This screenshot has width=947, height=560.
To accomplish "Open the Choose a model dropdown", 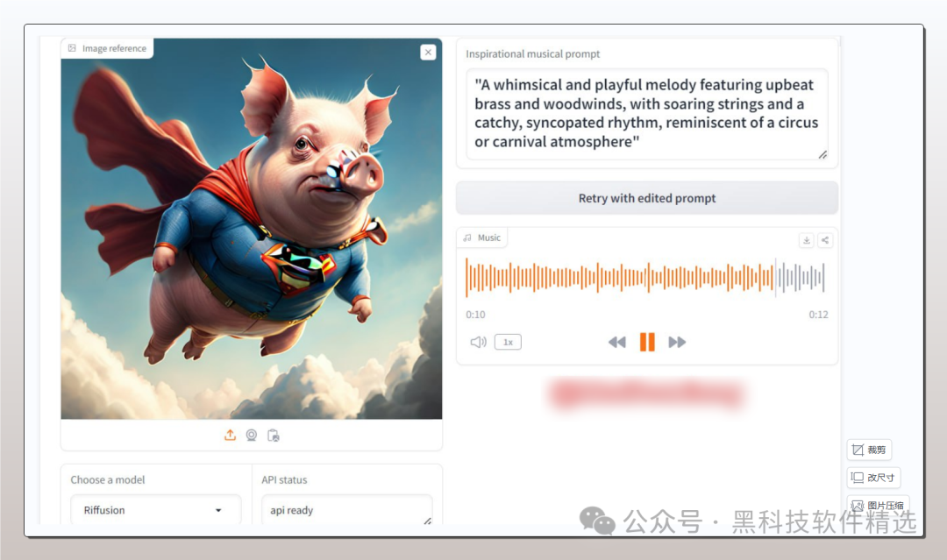I will click(155, 510).
